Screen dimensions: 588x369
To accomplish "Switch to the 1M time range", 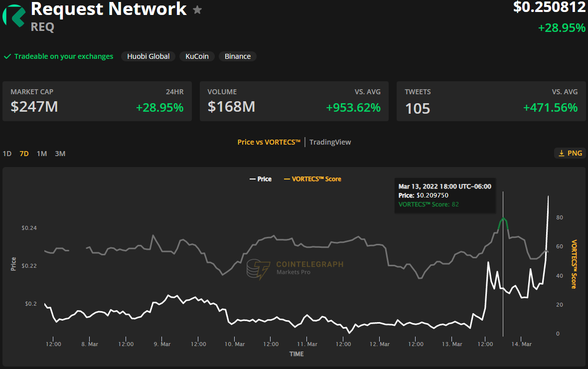I will coord(42,154).
